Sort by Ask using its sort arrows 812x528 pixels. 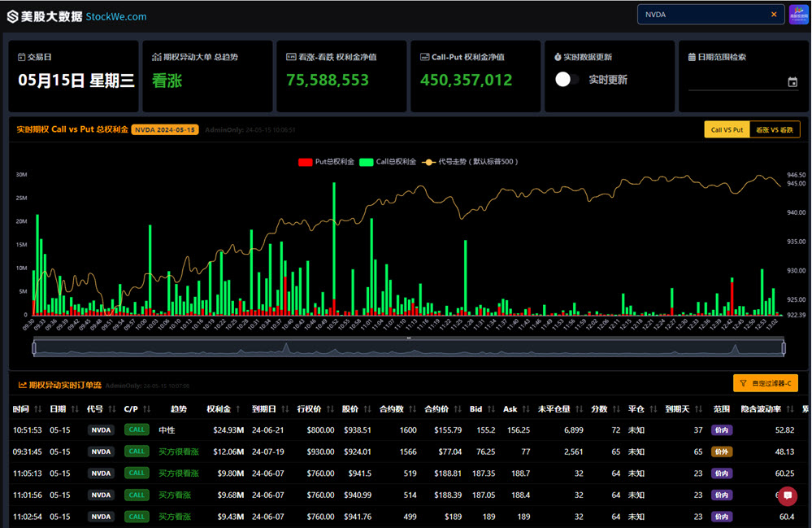[x=526, y=409]
